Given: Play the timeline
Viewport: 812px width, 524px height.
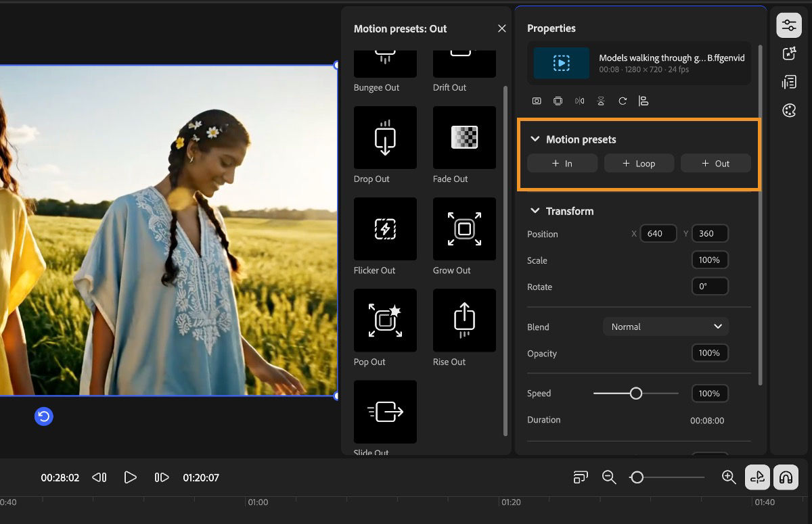Looking at the screenshot, I should pyautogui.click(x=130, y=477).
